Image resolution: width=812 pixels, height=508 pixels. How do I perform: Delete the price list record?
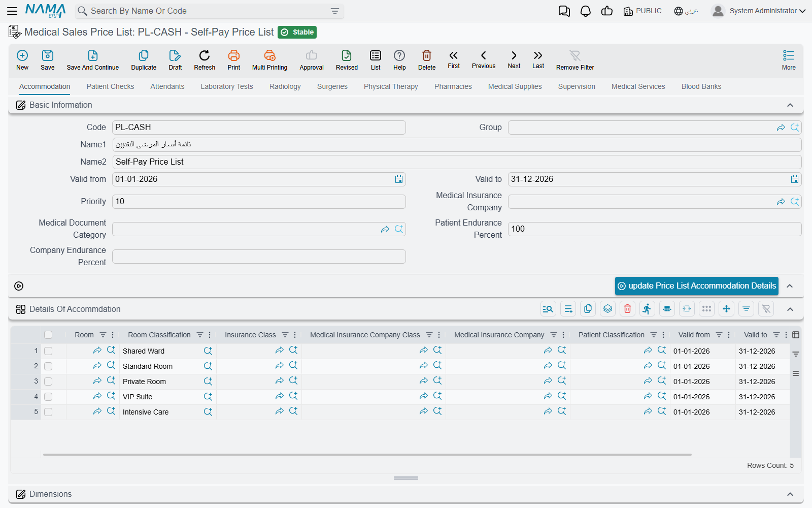point(427,59)
